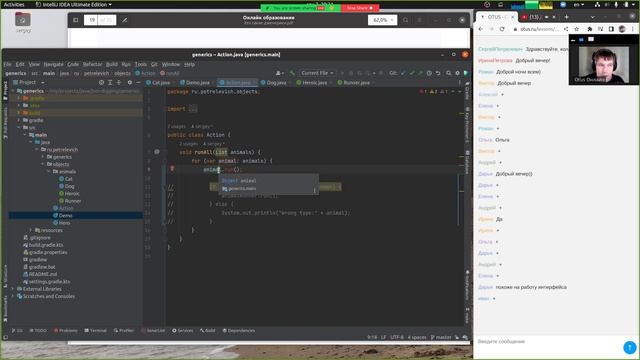The width and height of the screenshot is (640, 360).
Task: Click the gutter marker beside runAll method
Action: coord(157,152)
